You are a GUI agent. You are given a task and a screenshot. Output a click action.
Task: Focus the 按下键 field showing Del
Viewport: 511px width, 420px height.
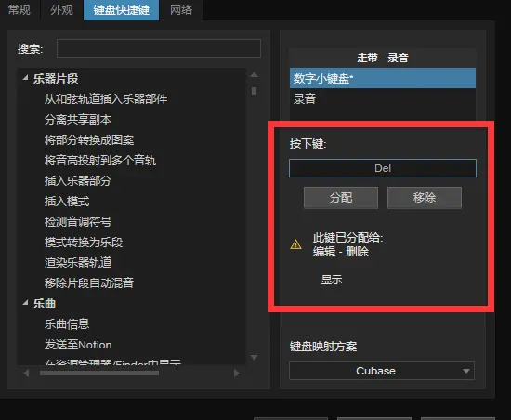click(383, 168)
